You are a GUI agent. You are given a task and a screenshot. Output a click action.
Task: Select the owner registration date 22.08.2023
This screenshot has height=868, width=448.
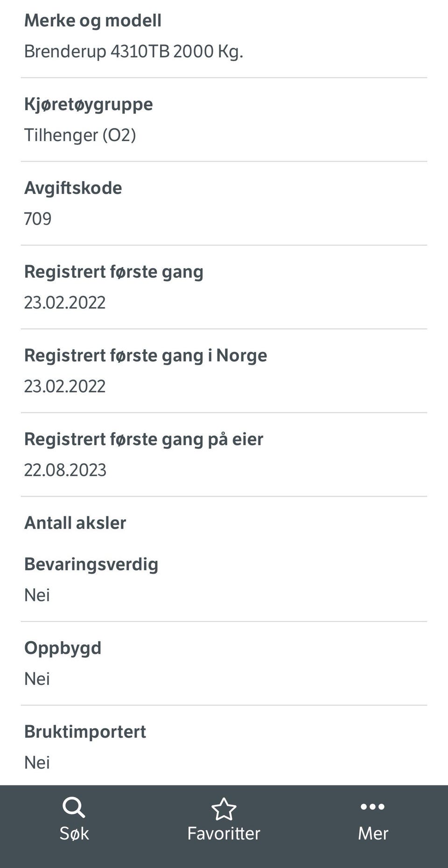tap(65, 470)
